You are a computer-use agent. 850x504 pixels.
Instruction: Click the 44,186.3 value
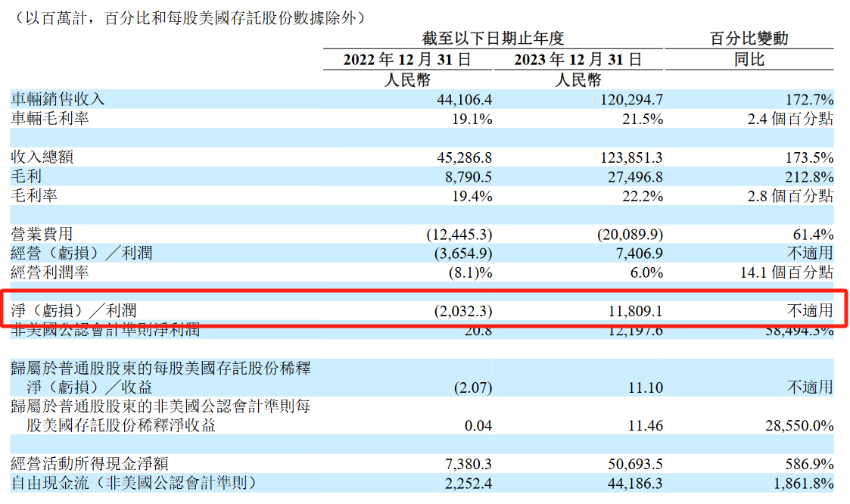point(635,484)
